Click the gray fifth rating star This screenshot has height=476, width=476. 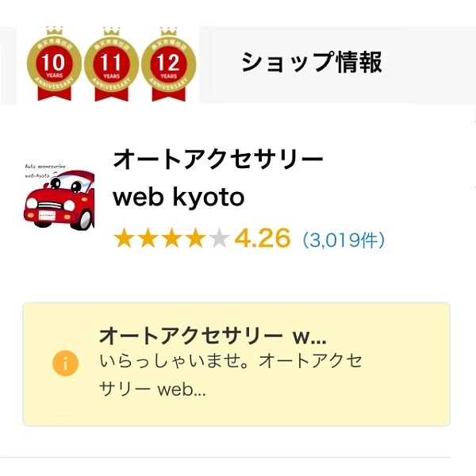(219, 238)
